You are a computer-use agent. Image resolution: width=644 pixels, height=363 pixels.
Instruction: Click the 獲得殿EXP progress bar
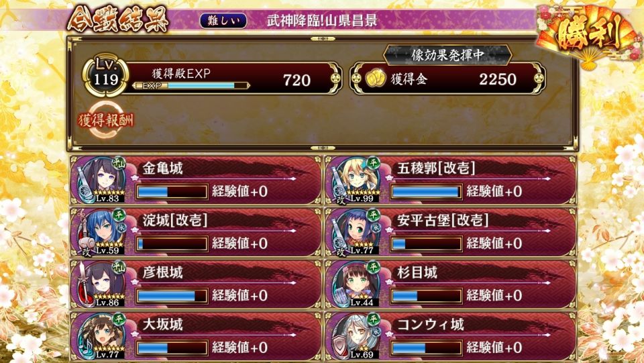coord(191,85)
